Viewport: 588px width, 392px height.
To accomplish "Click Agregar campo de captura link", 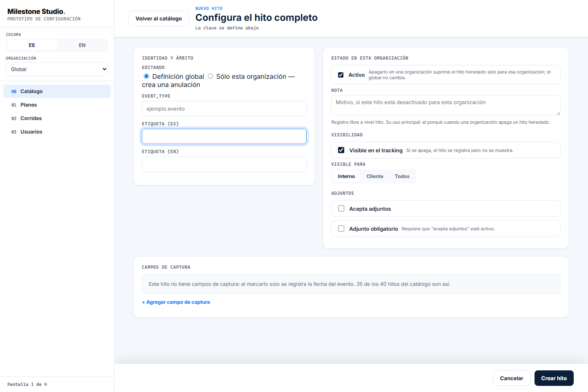I will pyautogui.click(x=176, y=302).
